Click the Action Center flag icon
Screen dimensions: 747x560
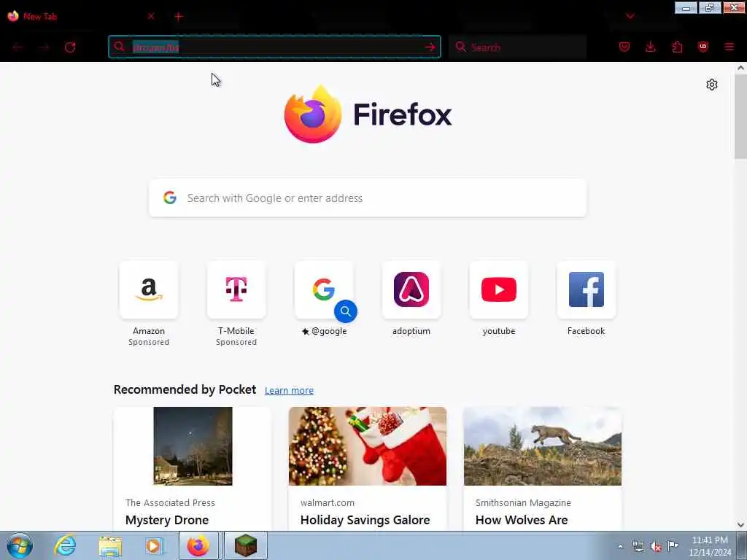tap(673, 546)
